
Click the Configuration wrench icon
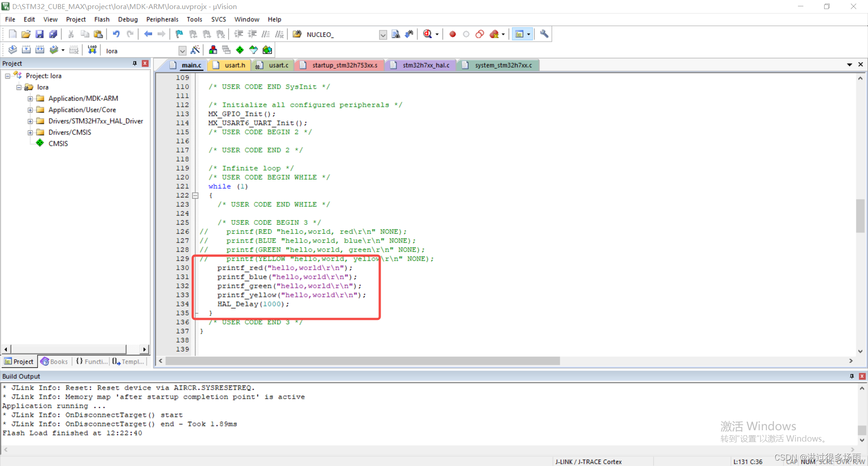(x=544, y=34)
